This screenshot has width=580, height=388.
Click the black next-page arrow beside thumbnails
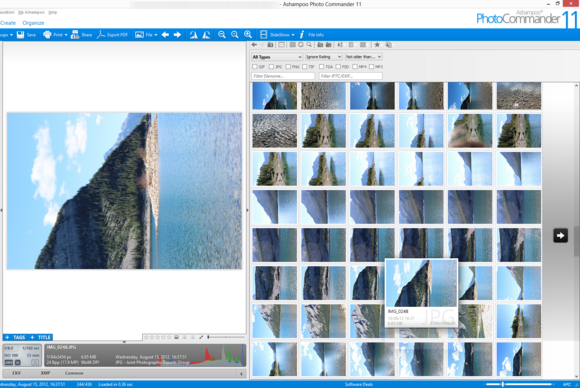(x=560, y=236)
